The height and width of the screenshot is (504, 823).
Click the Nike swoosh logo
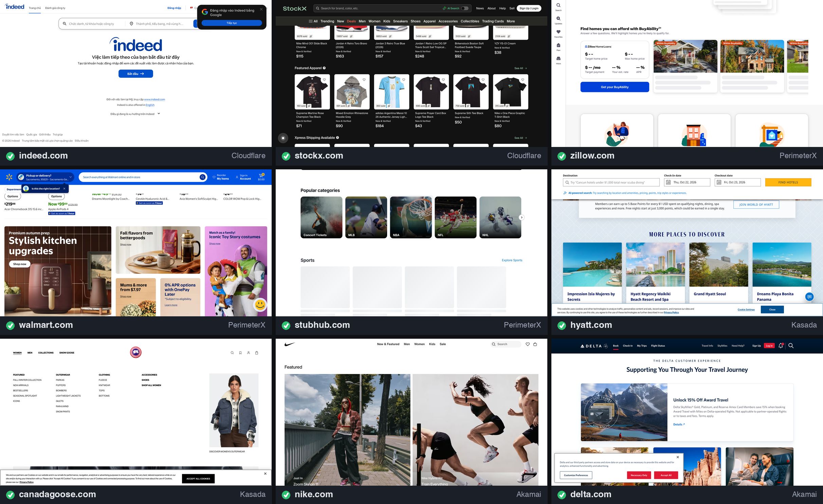289,344
